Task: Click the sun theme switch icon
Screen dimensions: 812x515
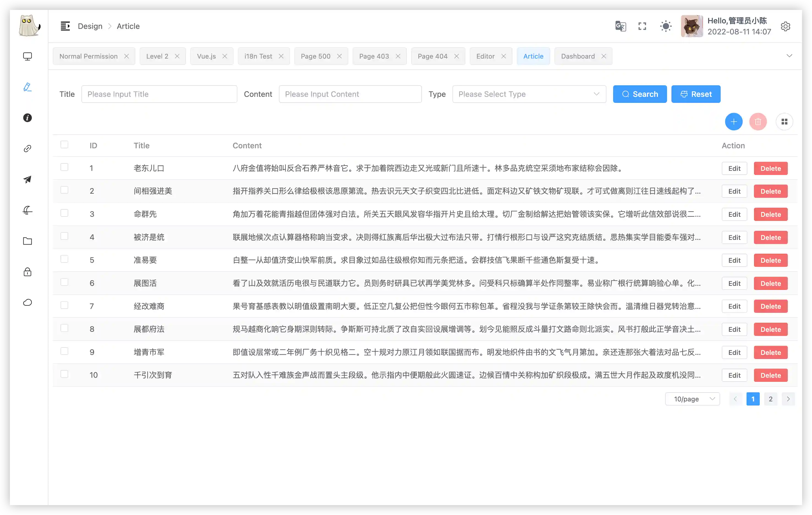Action: 666,26
